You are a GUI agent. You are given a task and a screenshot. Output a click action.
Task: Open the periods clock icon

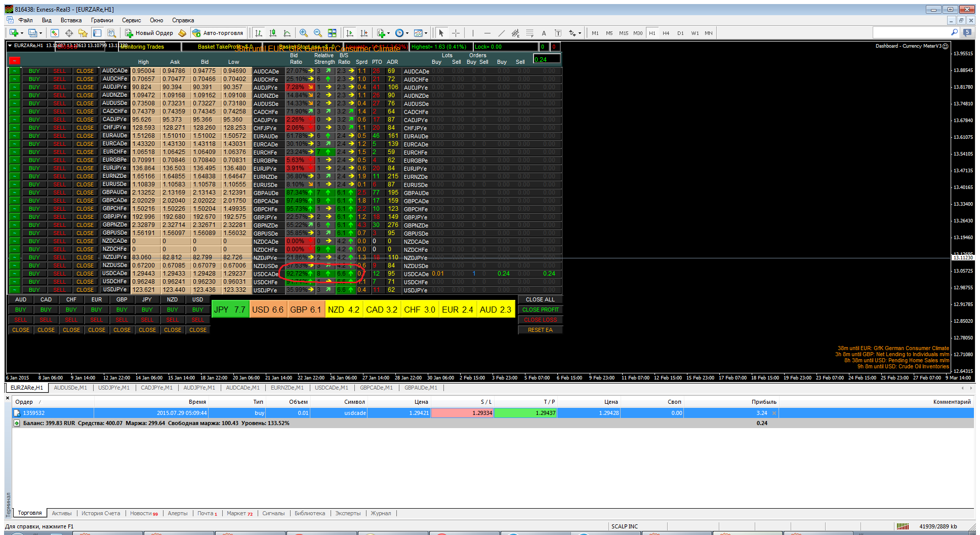(399, 33)
